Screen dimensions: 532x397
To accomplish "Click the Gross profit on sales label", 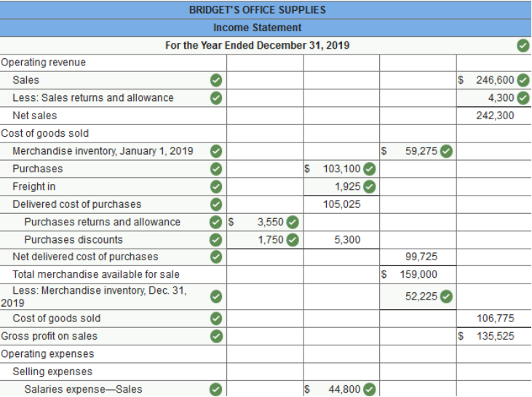I will (x=49, y=336).
